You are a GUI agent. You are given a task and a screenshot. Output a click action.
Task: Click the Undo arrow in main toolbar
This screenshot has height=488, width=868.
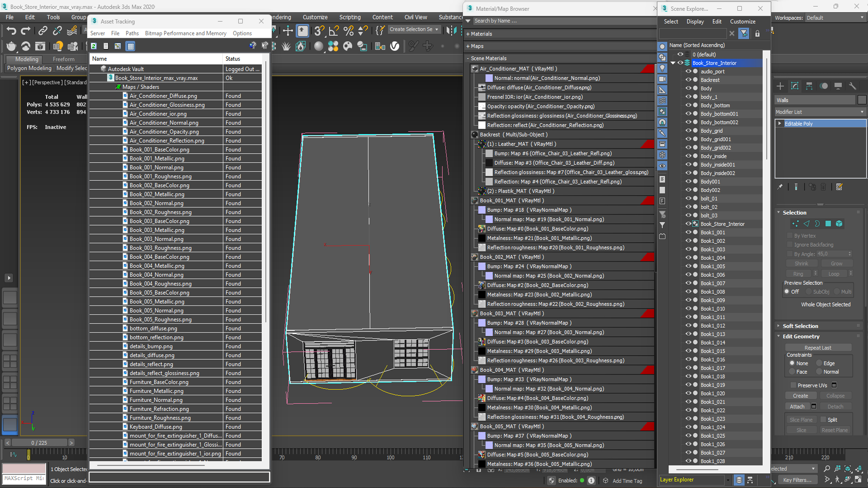click(11, 31)
